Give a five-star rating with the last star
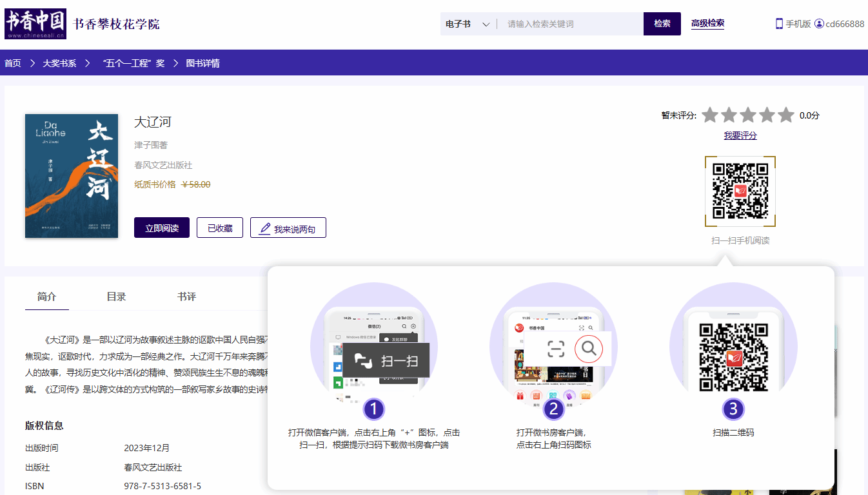Image resolution: width=868 pixels, height=495 pixels. coord(785,115)
